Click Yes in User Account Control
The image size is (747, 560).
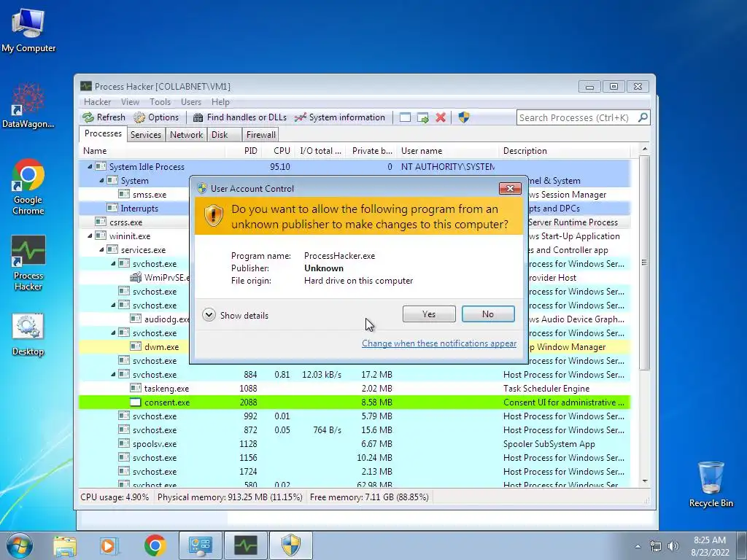(x=429, y=314)
